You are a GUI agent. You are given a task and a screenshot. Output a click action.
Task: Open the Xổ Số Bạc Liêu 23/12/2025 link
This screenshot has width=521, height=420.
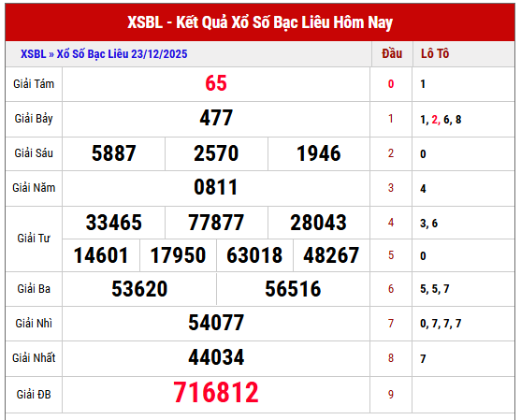tap(122, 54)
